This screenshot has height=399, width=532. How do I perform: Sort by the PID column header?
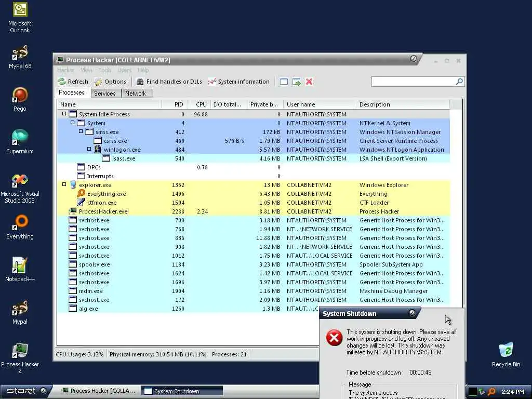pos(175,104)
